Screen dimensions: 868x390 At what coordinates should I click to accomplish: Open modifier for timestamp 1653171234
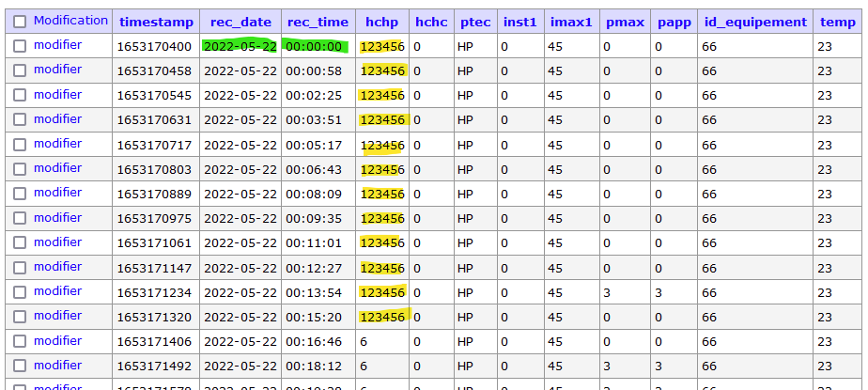pos(57,290)
